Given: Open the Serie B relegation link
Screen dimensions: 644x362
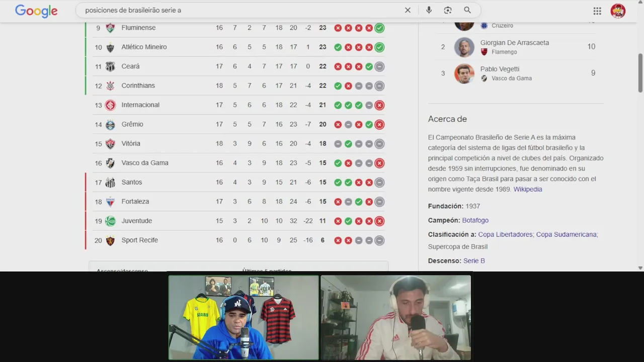Looking at the screenshot, I should pyautogui.click(x=474, y=260).
